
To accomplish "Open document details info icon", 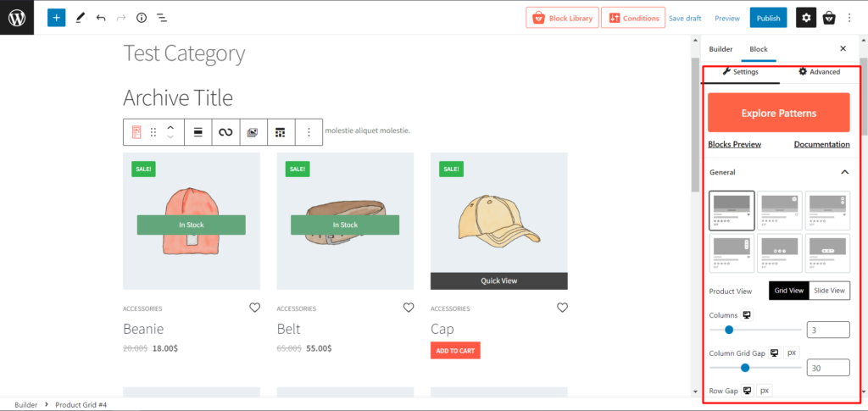I will [x=142, y=18].
